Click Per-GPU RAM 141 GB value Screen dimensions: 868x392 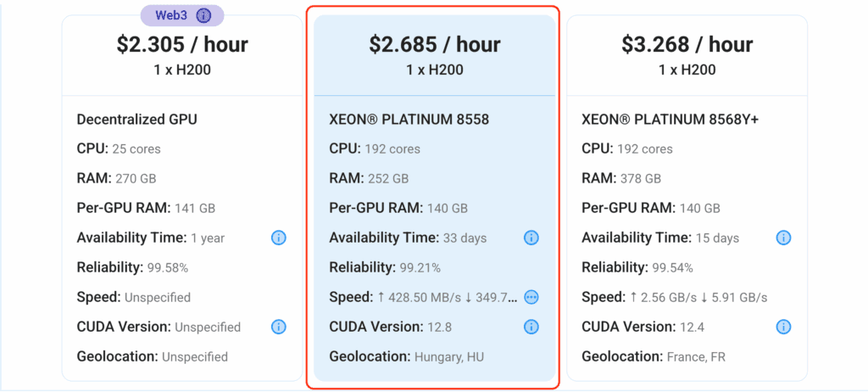click(195, 209)
